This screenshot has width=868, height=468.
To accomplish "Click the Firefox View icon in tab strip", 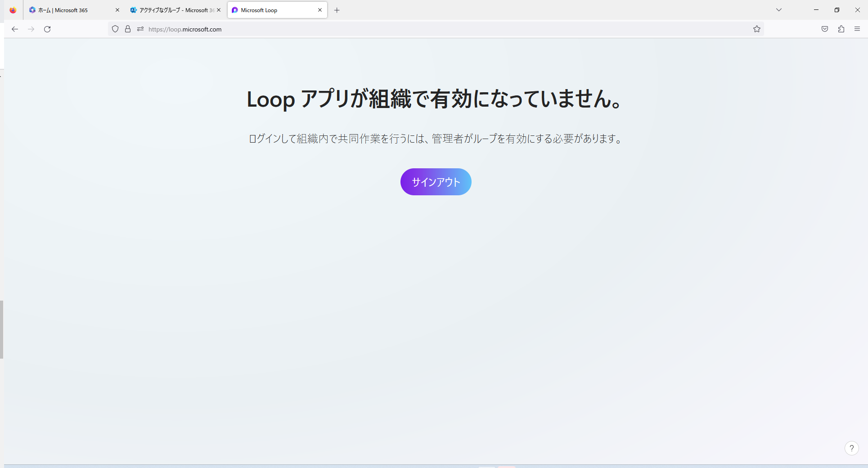I will pyautogui.click(x=13, y=10).
